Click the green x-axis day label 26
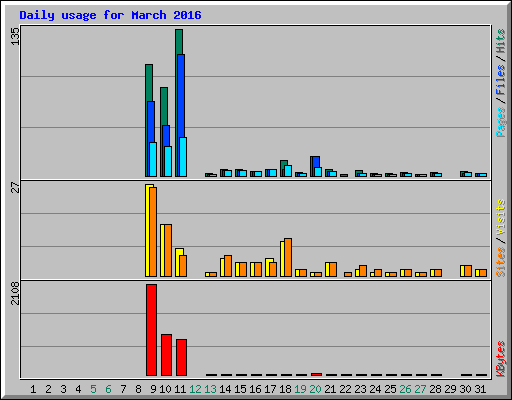 (x=405, y=389)
